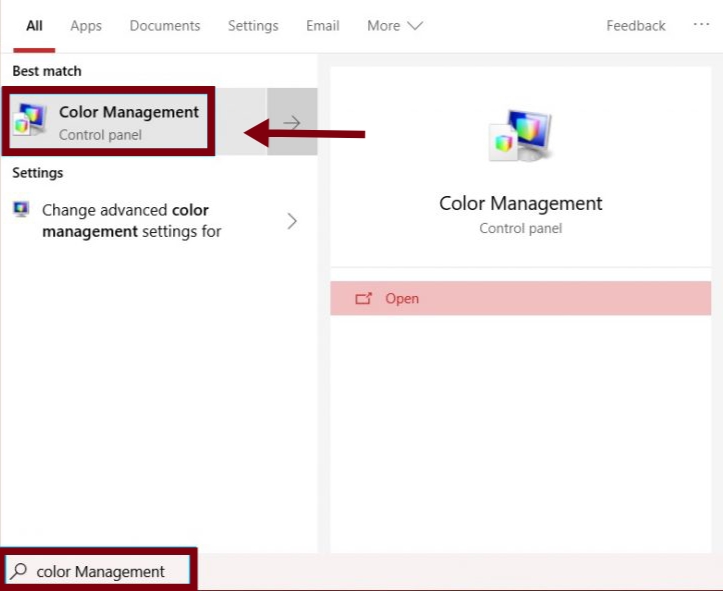Click the Open arrow icon in preview pane
This screenshot has width=723, height=591.
(363, 299)
